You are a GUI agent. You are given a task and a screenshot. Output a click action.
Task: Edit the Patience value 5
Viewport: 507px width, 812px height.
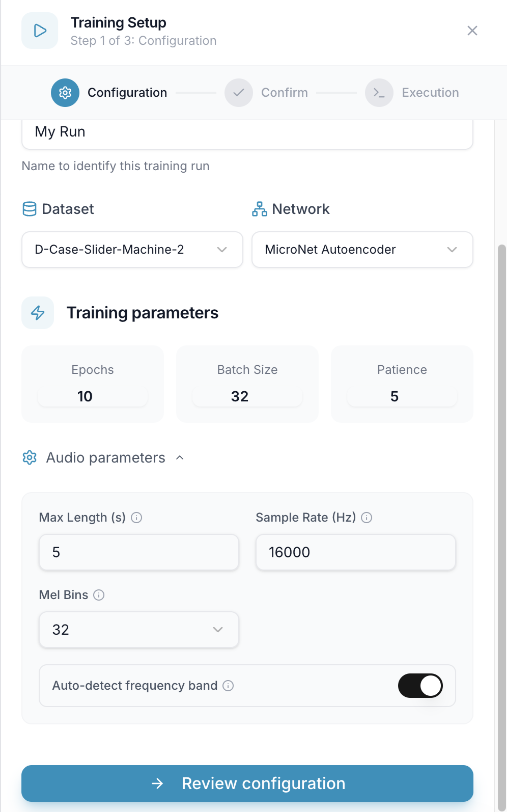(x=402, y=396)
